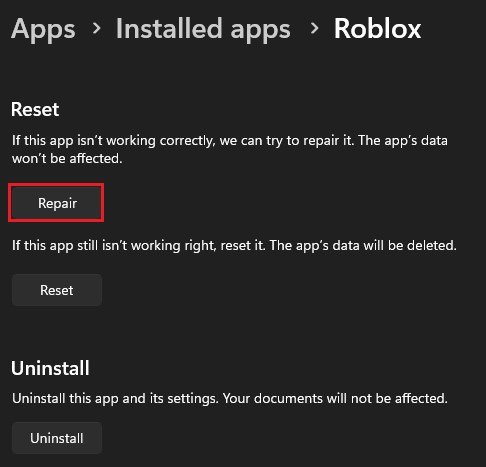This screenshot has width=486, height=467.
Task: Click sentence "Your documents will not be affected."
Action: point(335,398)
